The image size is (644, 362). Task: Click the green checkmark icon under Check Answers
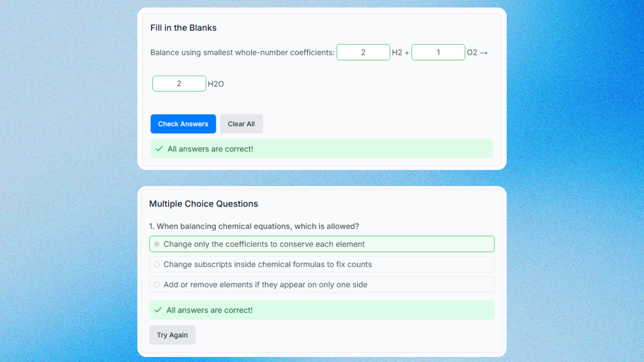pos(159,149)
